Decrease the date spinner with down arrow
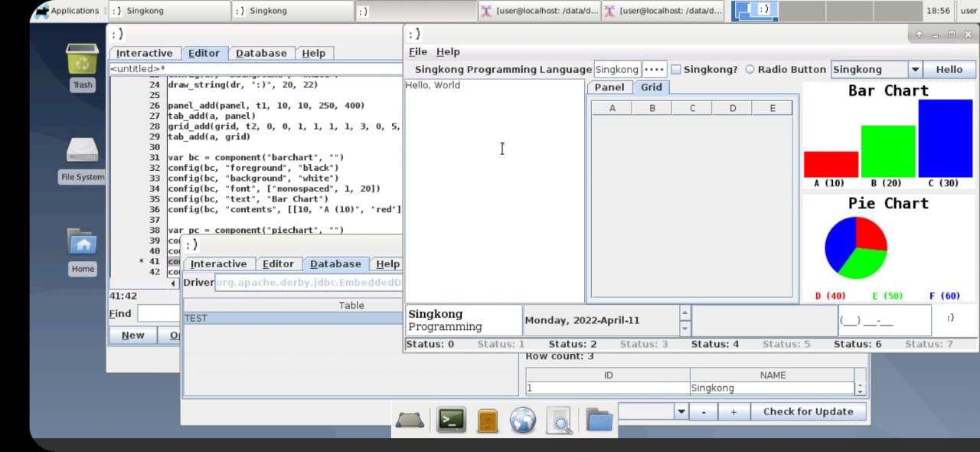980x452 pixels. coord(685,328)
